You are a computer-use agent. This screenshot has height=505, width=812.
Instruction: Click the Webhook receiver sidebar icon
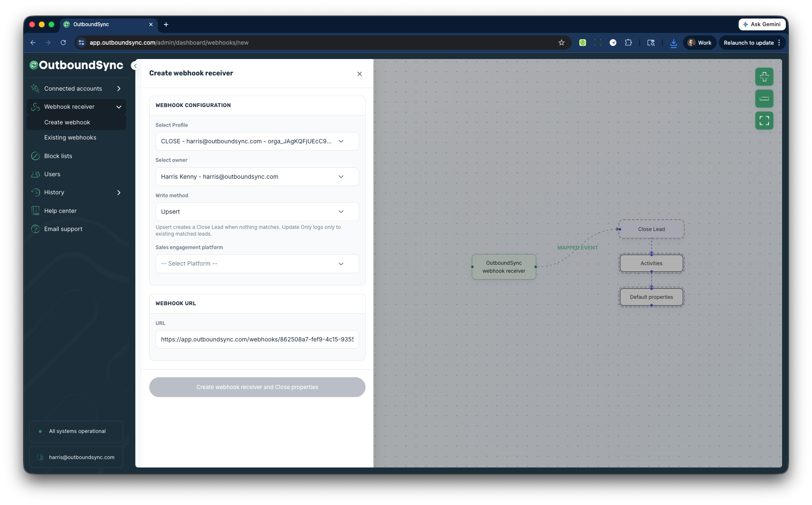click(x=35, y=107)
